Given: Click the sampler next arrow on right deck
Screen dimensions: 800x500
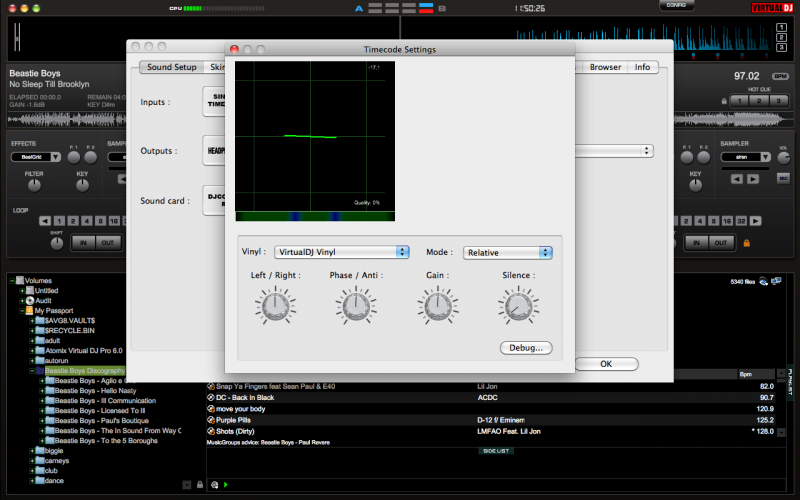Looking at the screenshot, I should point(753,179).
